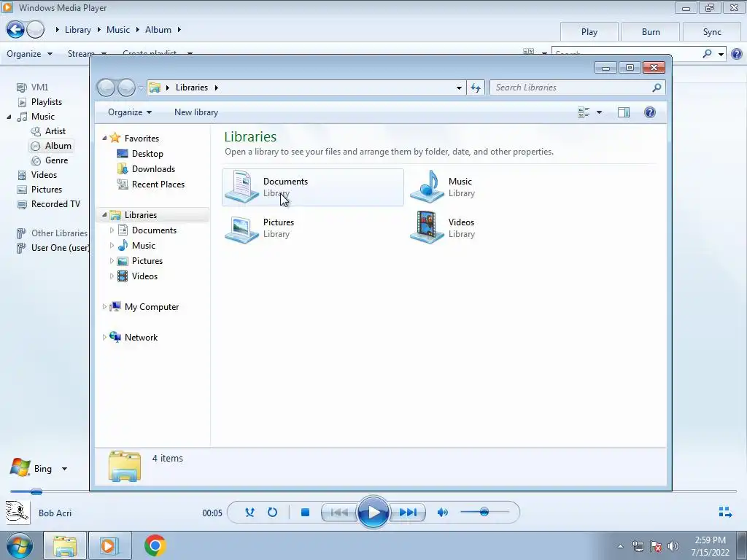The image size is (747, 560).
Task: Show the preview pane in Explorer
Action: [624, 112]
